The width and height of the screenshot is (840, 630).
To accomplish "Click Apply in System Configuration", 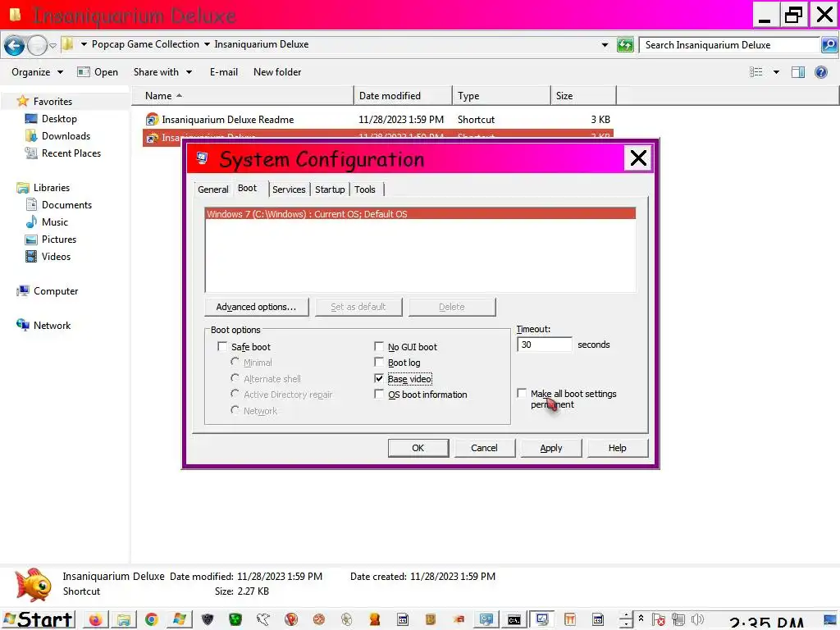I will pos(550,448).
